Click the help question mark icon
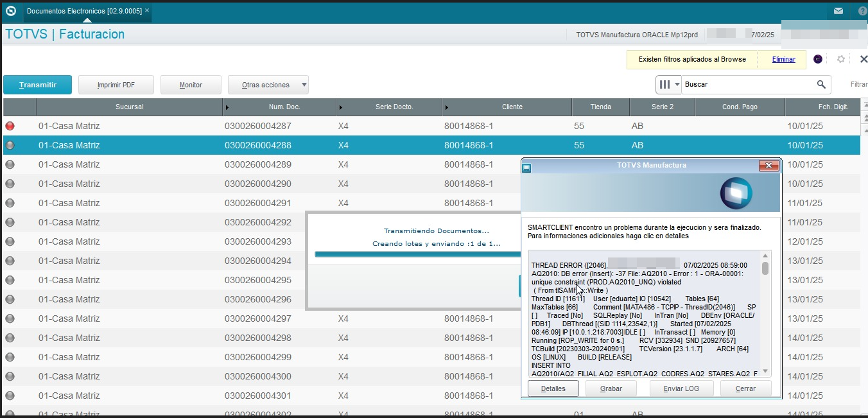Viewport: 868px width, 418px height. (x=862, y=10)
